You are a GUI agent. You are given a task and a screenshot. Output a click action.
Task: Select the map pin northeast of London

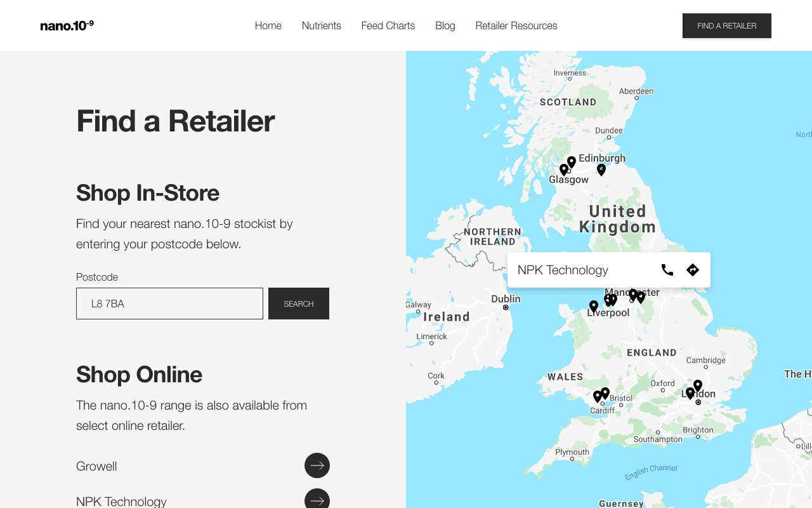(x=698, y=386)
